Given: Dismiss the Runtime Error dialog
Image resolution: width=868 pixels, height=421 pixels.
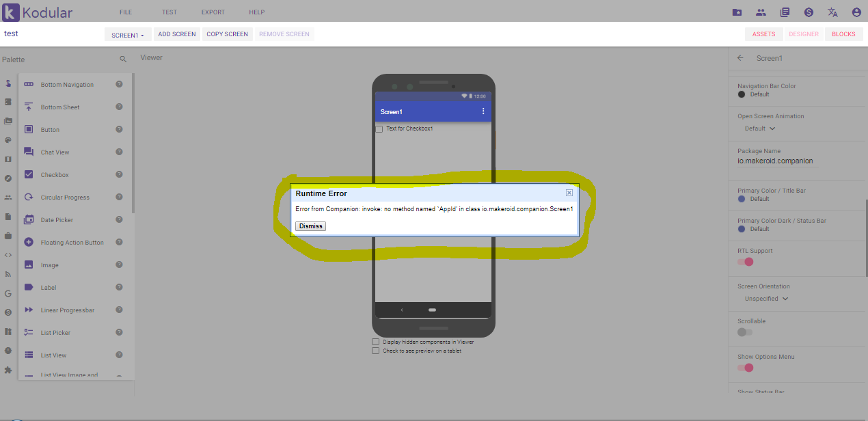Looking at the screenshot, I should coord(311,226).
